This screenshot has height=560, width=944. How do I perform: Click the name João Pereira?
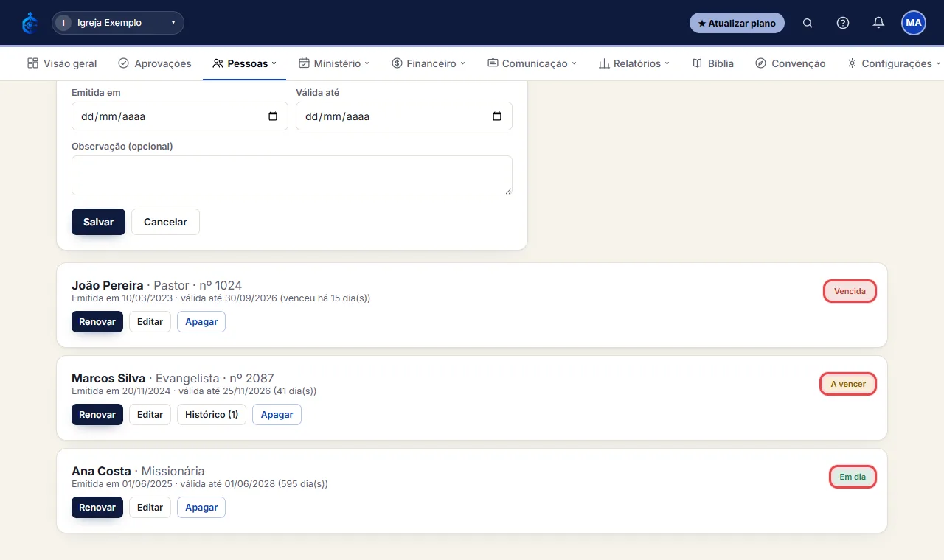coord(108,285)
